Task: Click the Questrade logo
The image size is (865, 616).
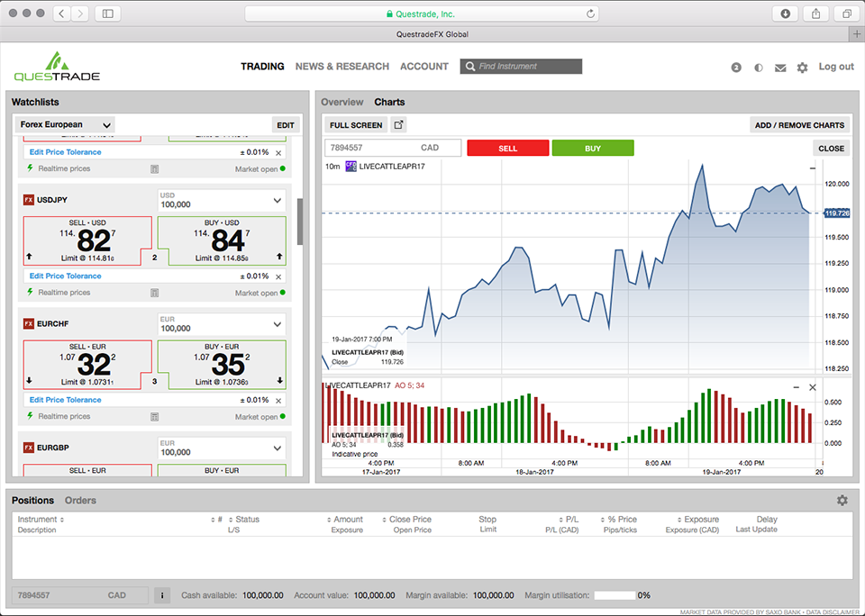Action: click(x=57, y=68)
